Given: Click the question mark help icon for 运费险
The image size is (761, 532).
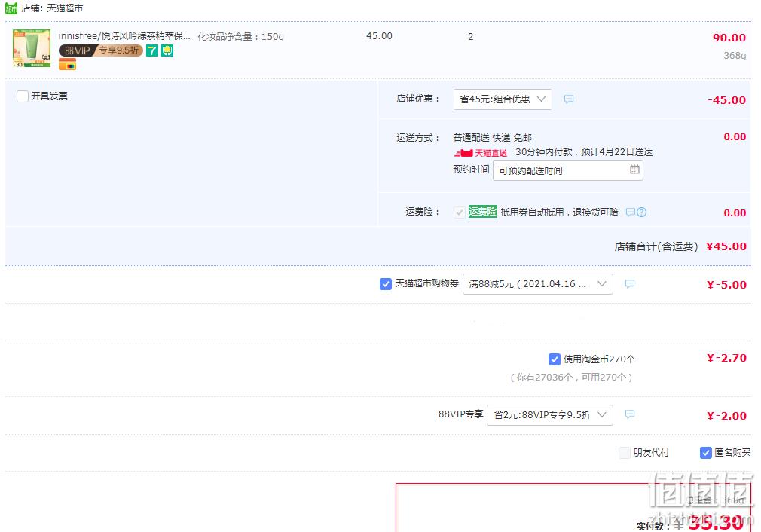Looking at the screenshot, I should point(642,212).
